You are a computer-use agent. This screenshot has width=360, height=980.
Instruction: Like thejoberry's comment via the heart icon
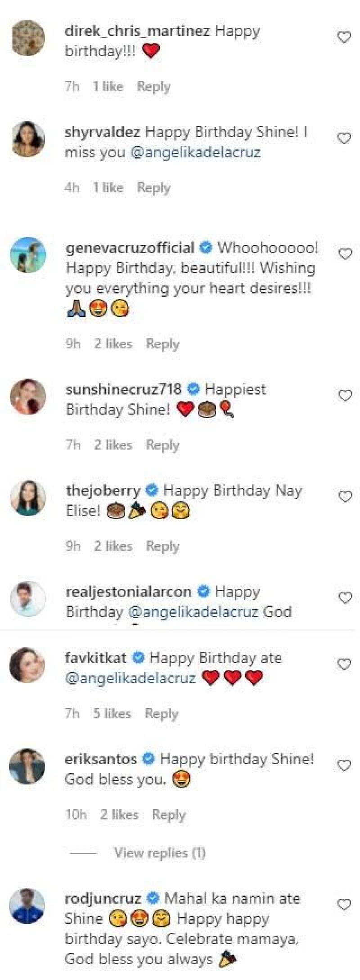point(345,497)
